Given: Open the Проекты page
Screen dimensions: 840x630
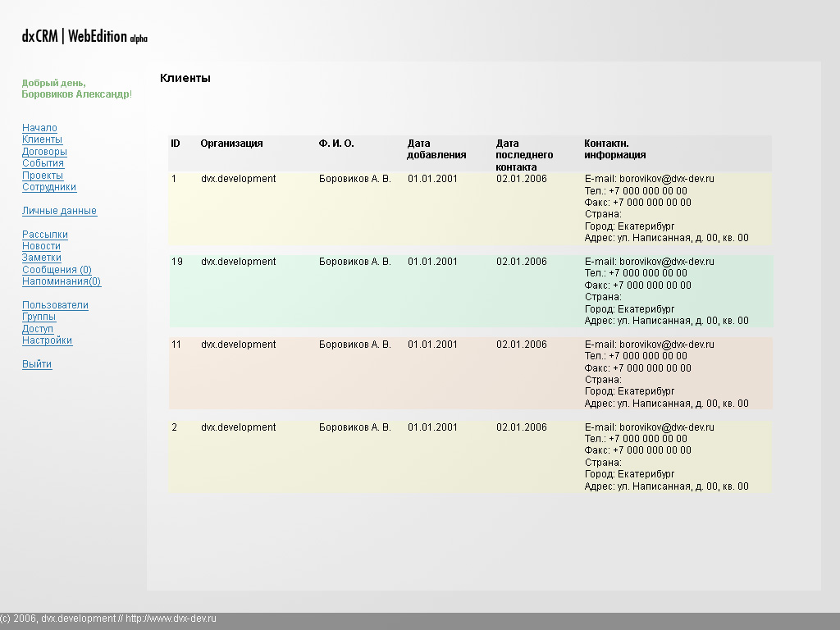Looking at the screenshot, I should click(x=43, y=175).
